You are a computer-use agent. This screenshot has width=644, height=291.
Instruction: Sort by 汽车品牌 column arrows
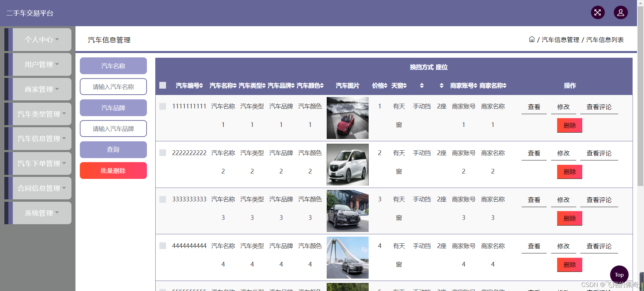point(292,86)
